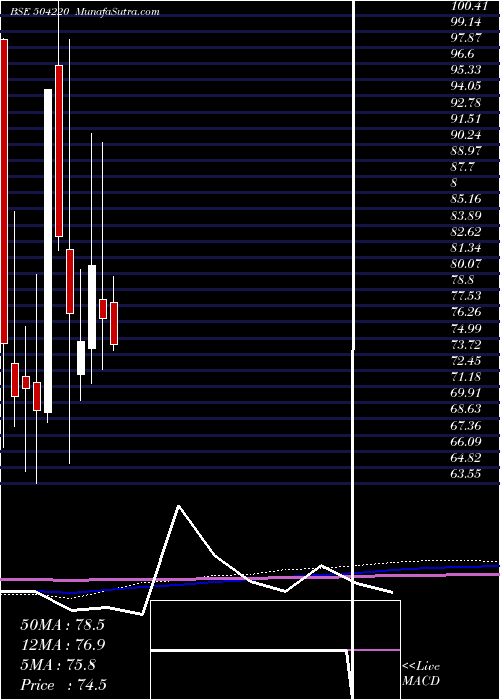The width and height of the screenshot is (500, 700).
Task: Click the tall white bullish candlestick body
Action: tap(48, 251)
